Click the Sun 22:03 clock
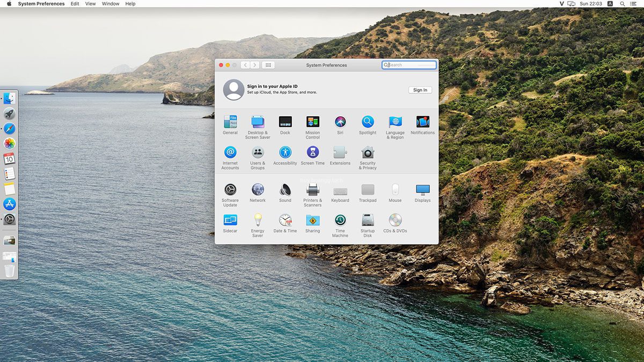Screen dimensions: 644x362 click(591, 4)
